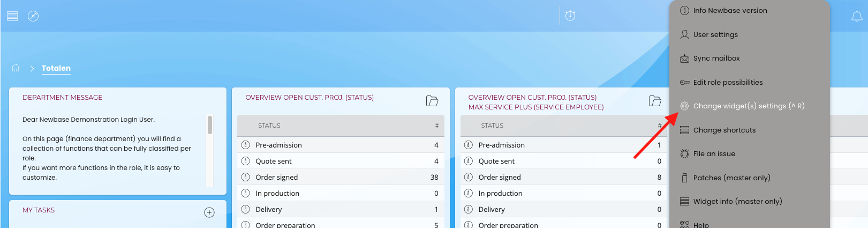Info icon for Pre-admission in Max Service Plus widget
Viewport: 868px width, 228px height.
pos(469,145)
